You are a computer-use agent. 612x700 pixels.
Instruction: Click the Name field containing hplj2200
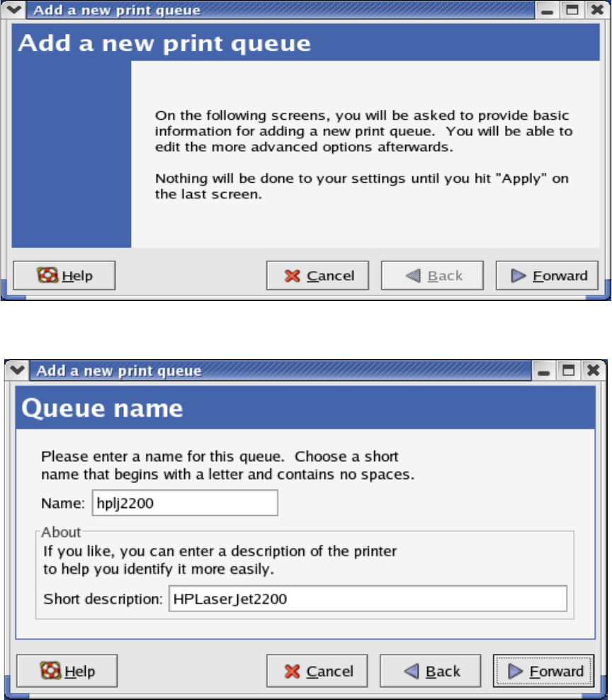click(185, 502)
